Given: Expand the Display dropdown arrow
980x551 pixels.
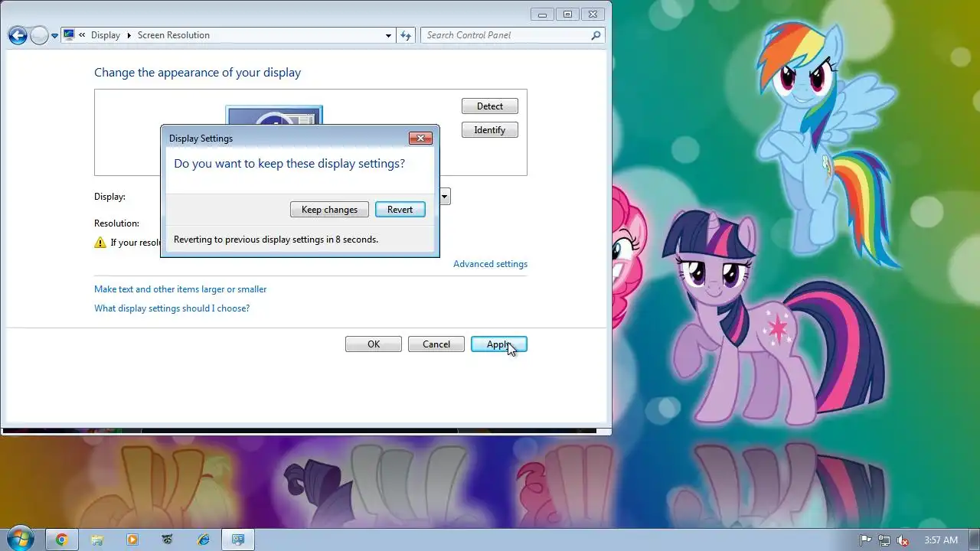Looking at the screenshot, I should click(445, 197).
